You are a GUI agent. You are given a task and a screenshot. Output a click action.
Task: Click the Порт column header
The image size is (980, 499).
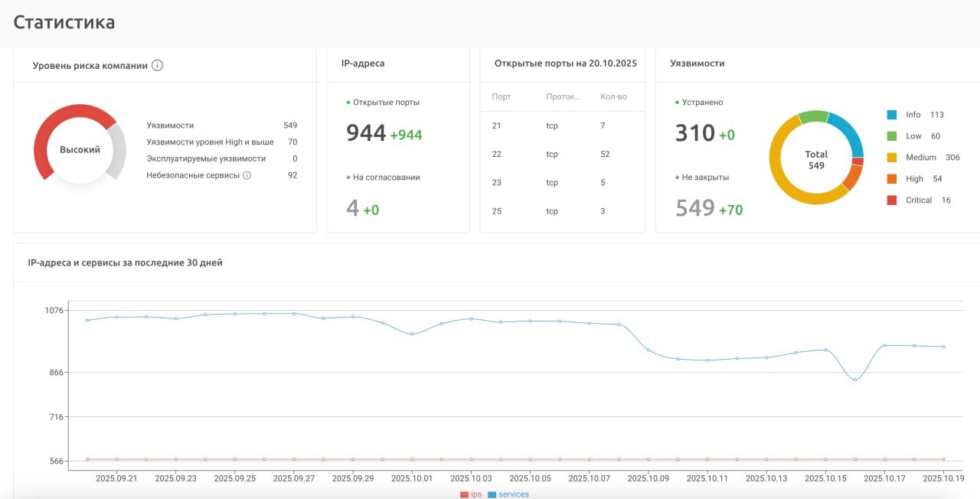pyautogui.click(x=501, y=96)
